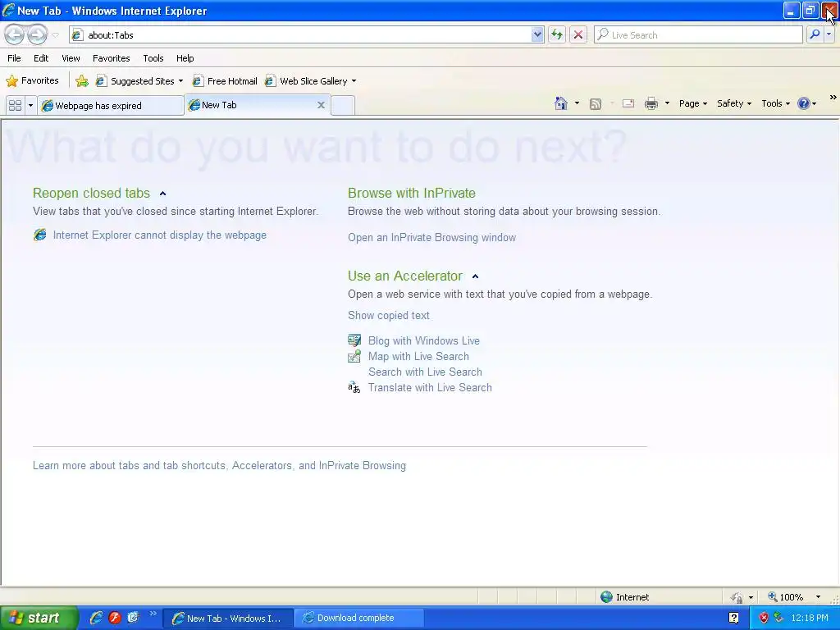840x630 pixels.
Task: Open the Page command menu
Action: point(692,103)
